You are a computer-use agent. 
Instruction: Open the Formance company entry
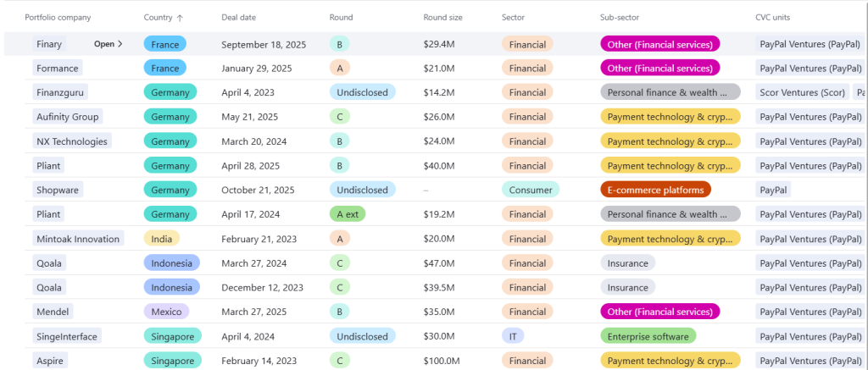point(57,69)
